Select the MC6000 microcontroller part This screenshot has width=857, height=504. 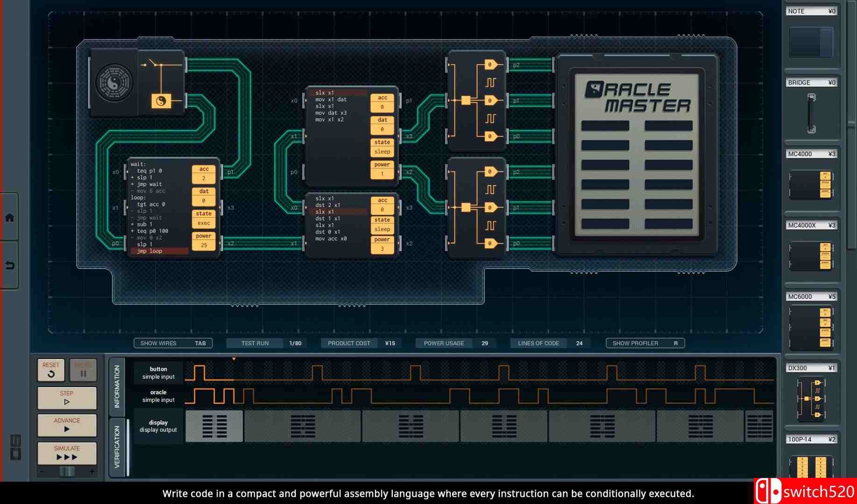[x=811, y=327]
